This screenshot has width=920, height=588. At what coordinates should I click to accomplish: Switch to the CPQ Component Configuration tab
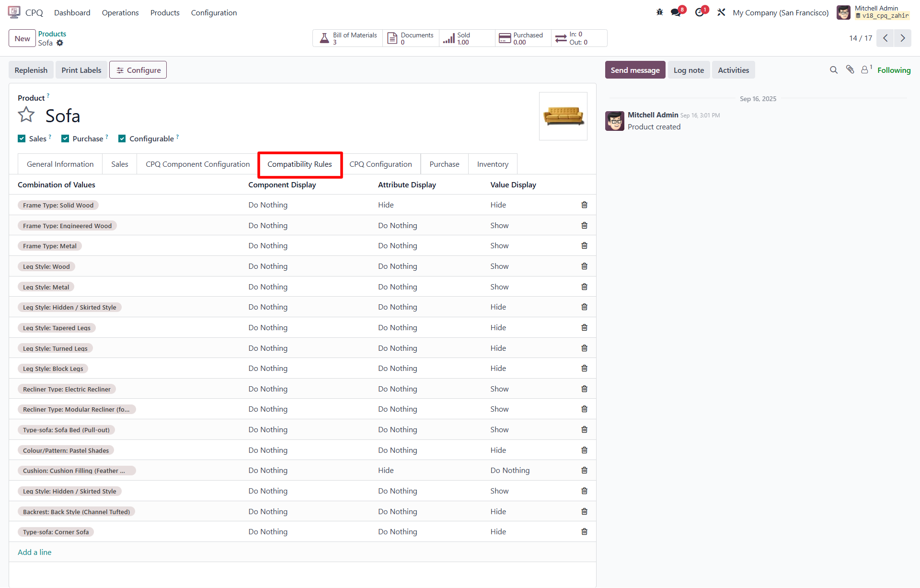[197, 164]
